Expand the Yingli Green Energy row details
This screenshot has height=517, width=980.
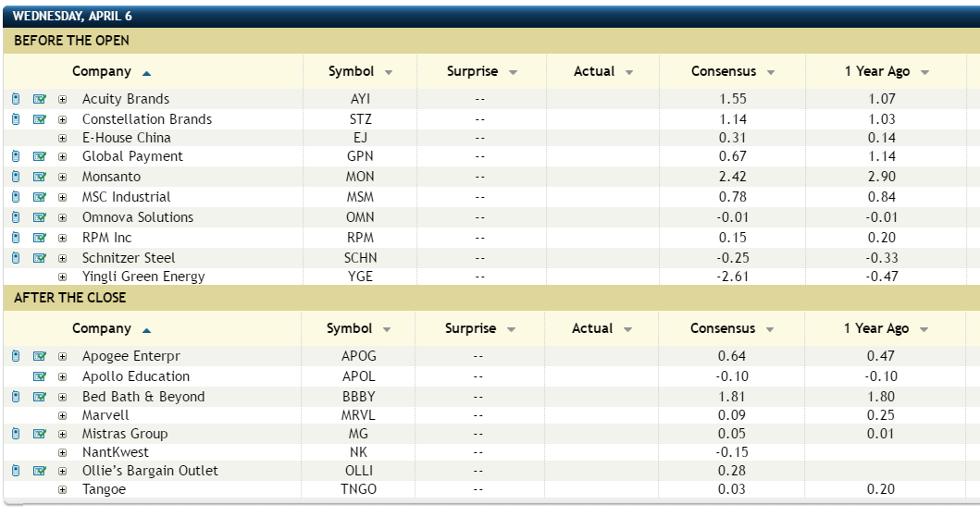point(63,277)
